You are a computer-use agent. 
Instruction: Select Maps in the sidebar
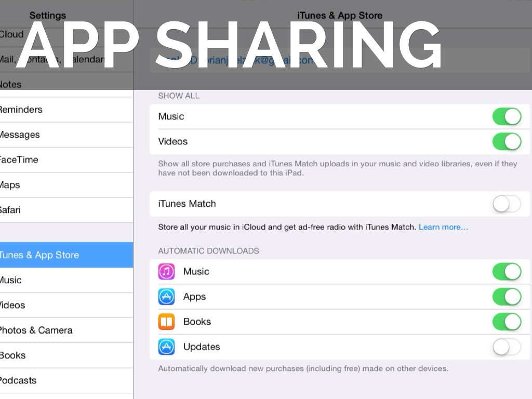click(31, 185)
